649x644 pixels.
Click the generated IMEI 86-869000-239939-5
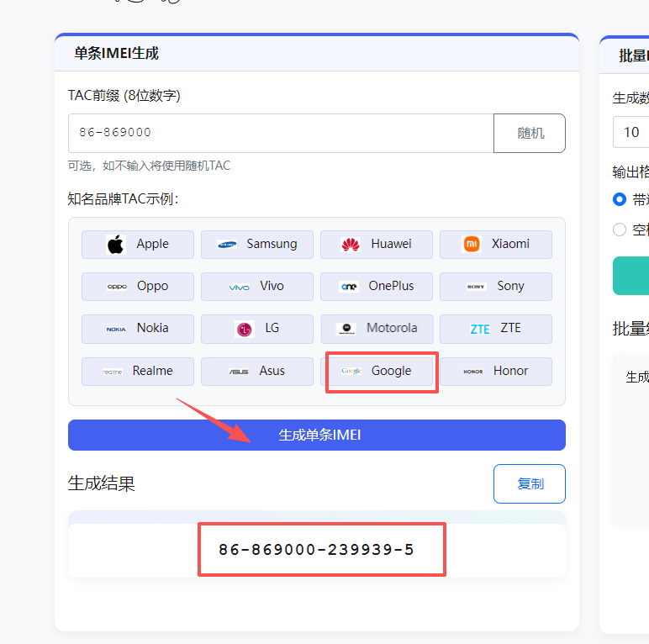click(x=316, y=550)
